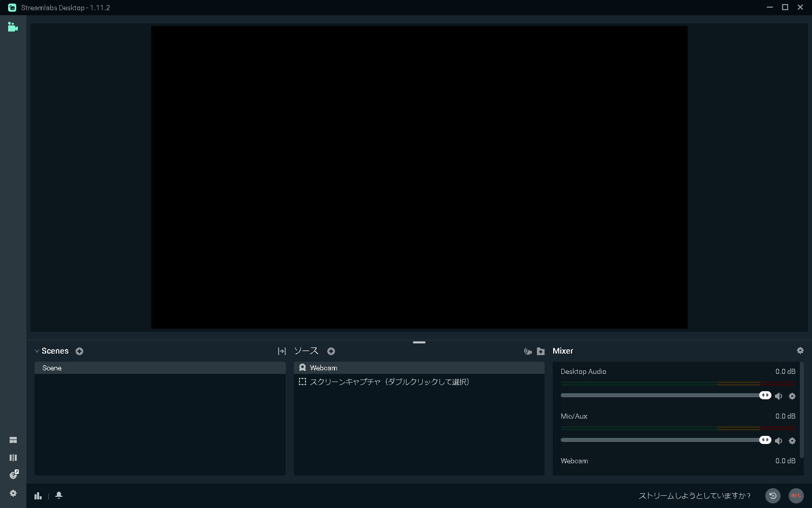
Task: Toggle the stereo balance pill on the Mic/Aux slider
Action: pyautogui.click(x=765, y=440)
